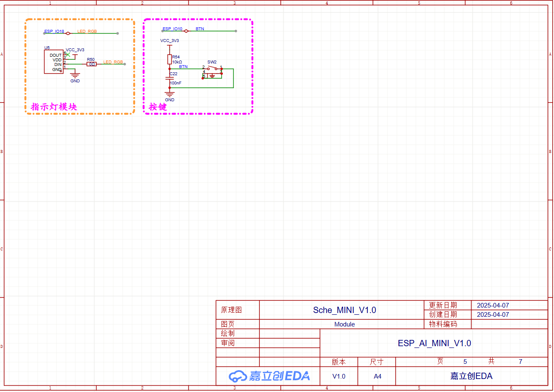Click the net port symbol beside ESP_IO10
This screenshot has width=554, height=392.
click(x=186, y=31)
